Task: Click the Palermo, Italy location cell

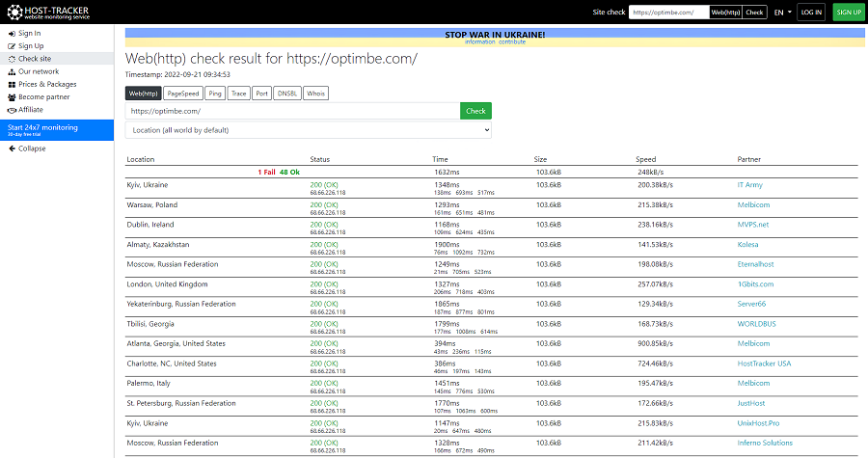Action: coord(149,384)
